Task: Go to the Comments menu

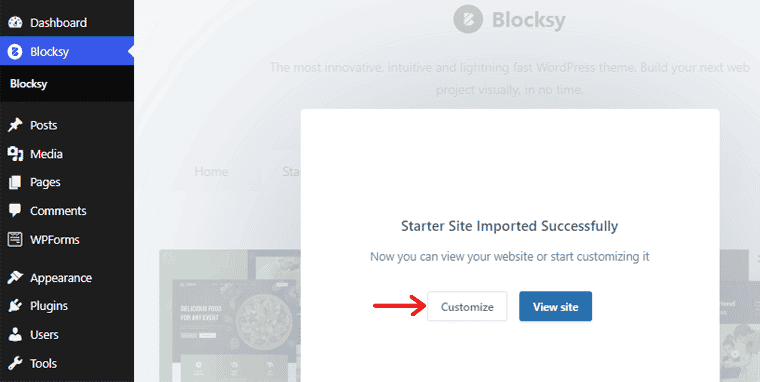Action: tap(58, 211)
